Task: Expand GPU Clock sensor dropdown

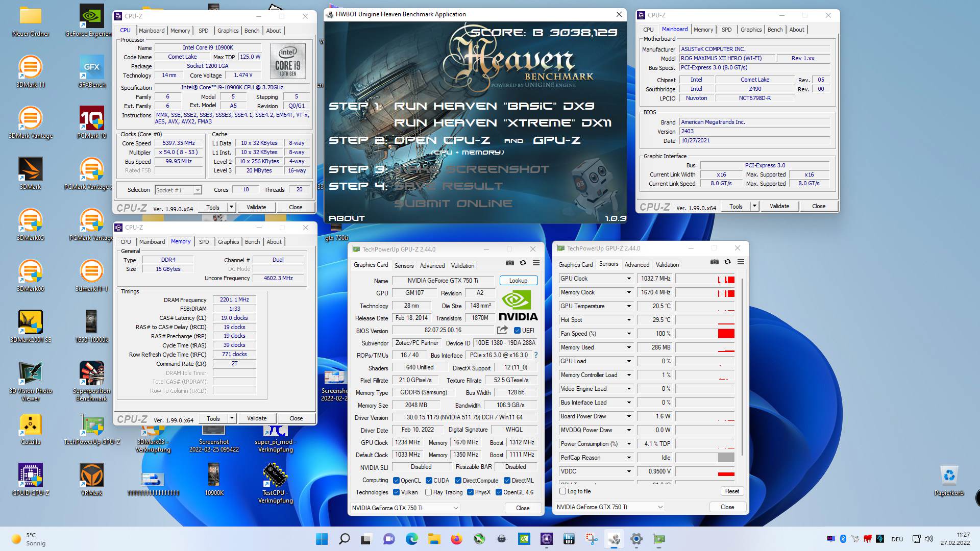Action: coord(629,279)
